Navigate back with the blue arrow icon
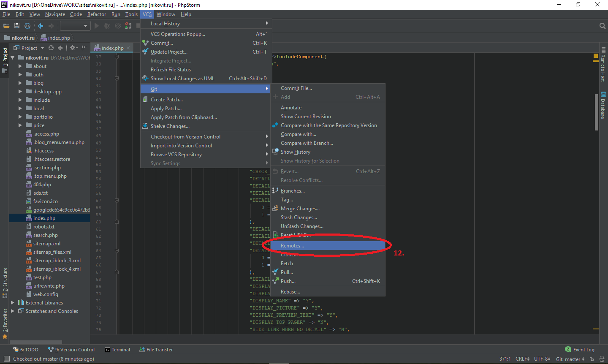 [x=41, y=26]
